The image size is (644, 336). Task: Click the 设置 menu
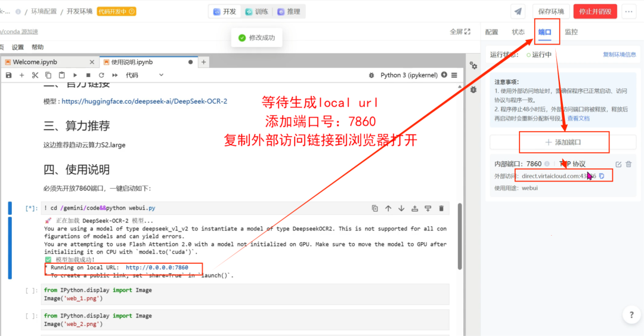(x=18, y=47)
